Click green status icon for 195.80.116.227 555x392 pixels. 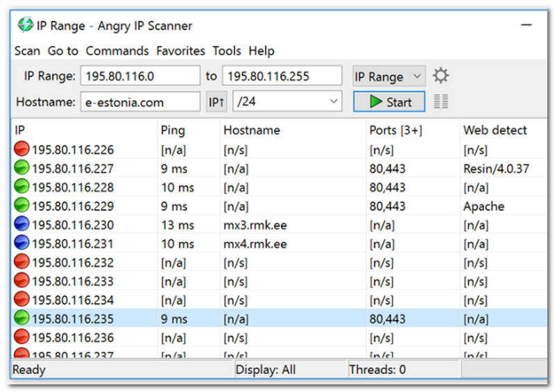pyautogui.click(x=22, y=168)
